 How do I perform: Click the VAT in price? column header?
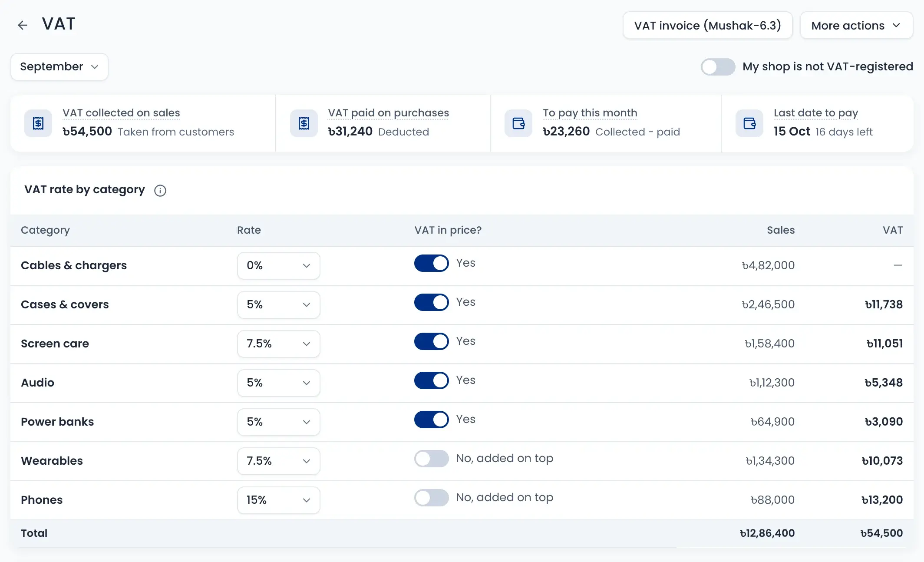coord(448,230)
